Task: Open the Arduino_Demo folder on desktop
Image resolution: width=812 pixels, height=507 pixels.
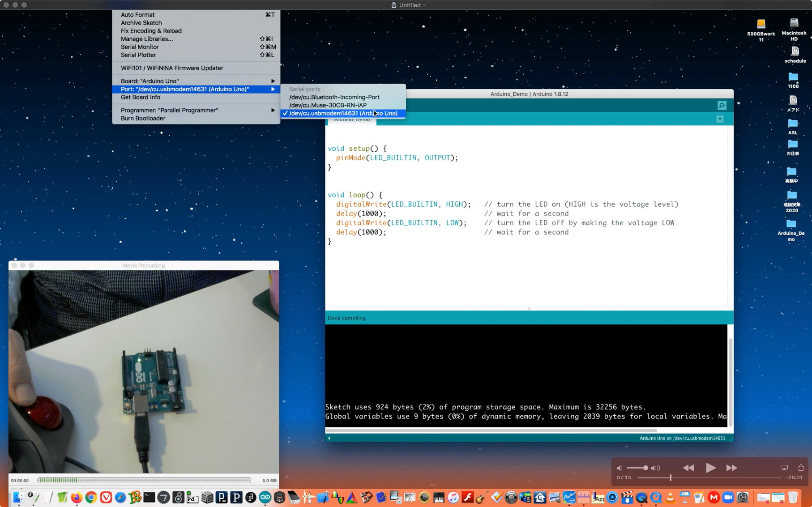Action: point(791,224)
